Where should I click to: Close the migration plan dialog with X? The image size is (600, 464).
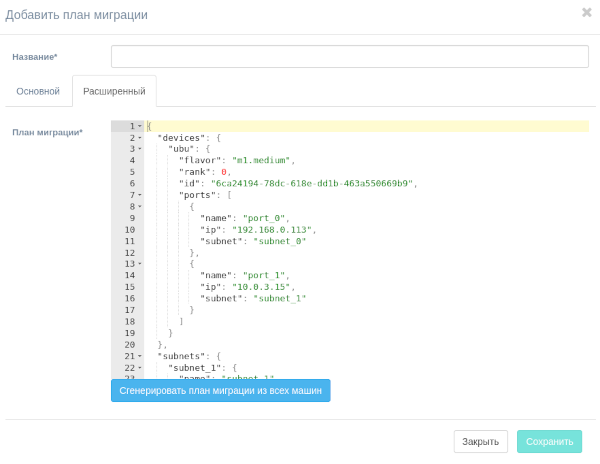(x=586, y=13)
